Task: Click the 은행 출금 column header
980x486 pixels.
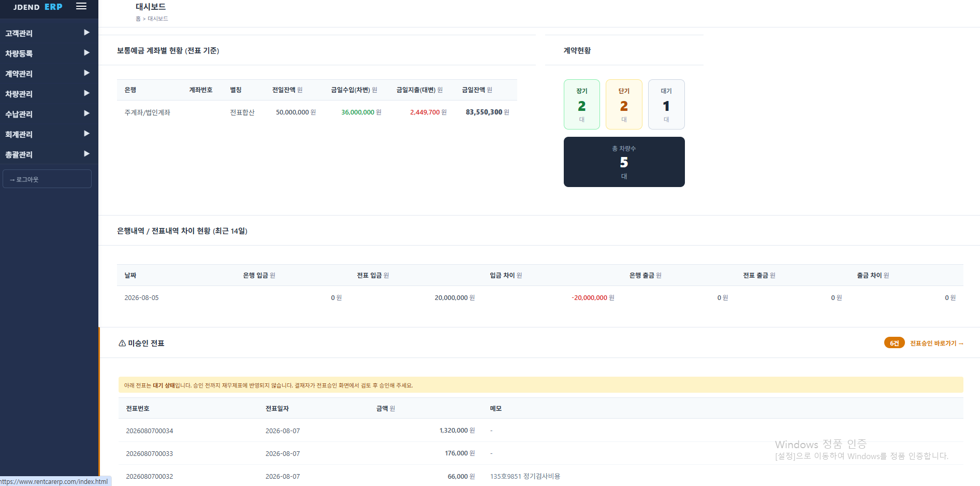Action: (x=645, y=275)
